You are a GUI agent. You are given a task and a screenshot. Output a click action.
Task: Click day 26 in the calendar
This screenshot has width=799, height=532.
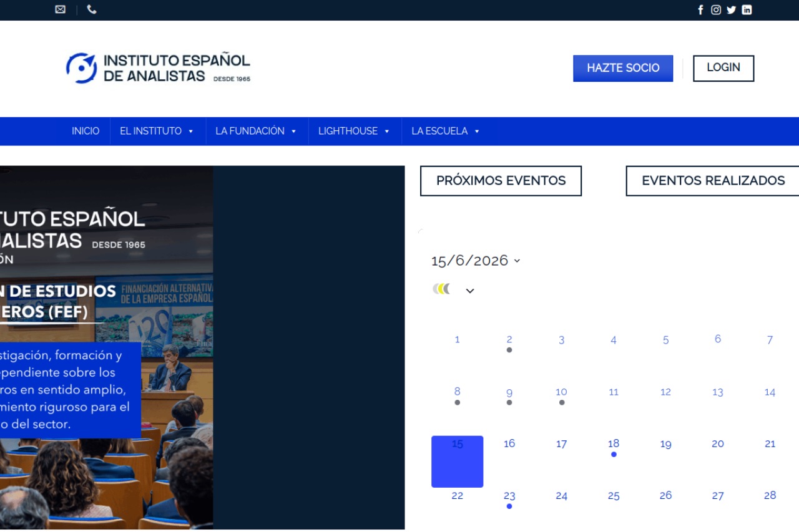(x=666, y=495)
